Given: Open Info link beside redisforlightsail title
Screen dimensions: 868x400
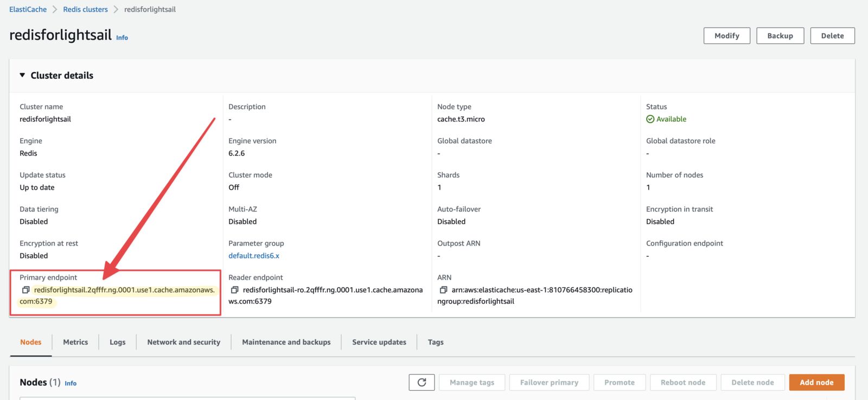Looking at the screenshot, I should pyautogui.click(x=122, y=37).
